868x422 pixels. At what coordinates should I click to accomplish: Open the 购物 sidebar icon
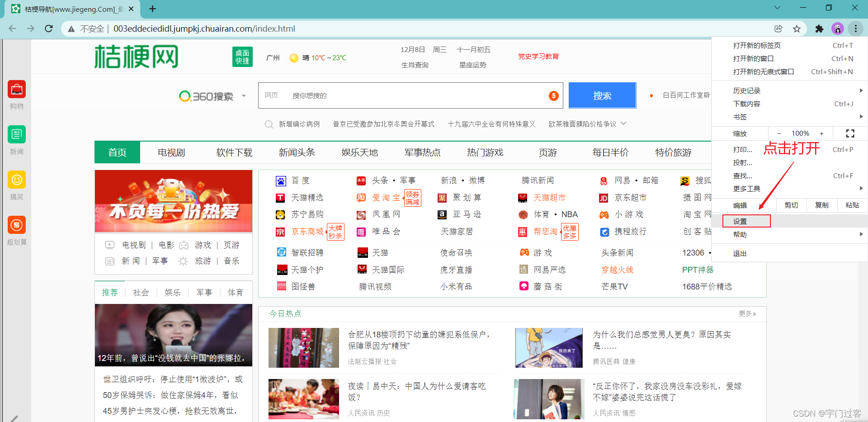(17, 90)
